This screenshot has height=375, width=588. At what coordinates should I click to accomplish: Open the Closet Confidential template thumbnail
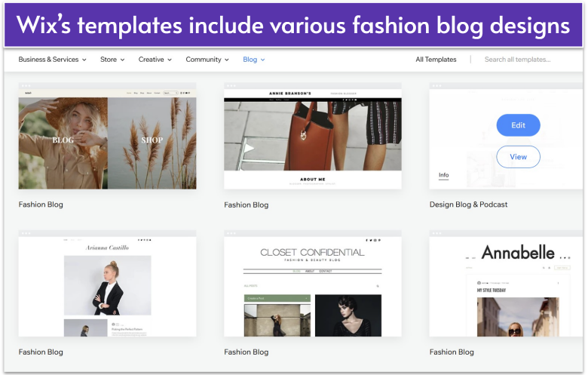pyautogui.click(x=313, y=284)
